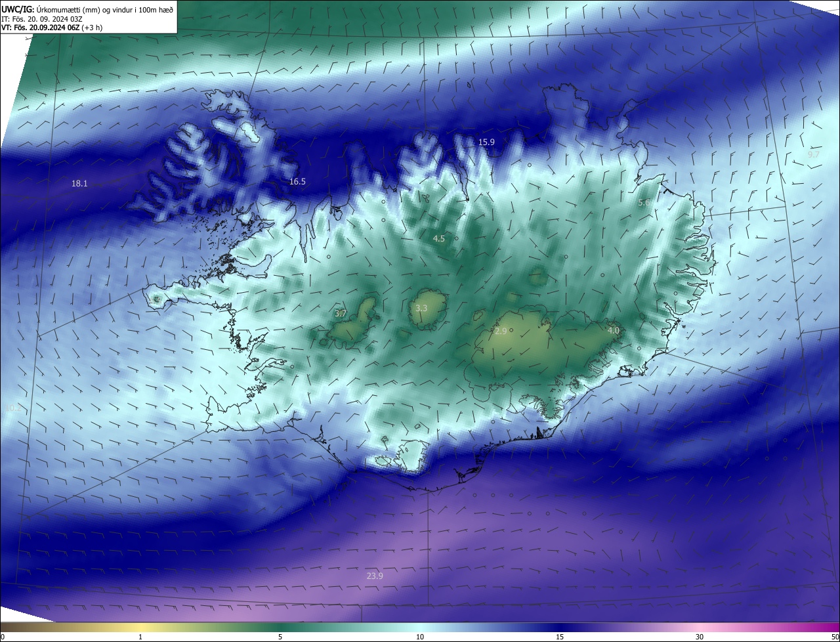The height and width of the screenshot is (642, 840).
Task: Click the 30 tick label on color scale
Action: coord(700,637)
